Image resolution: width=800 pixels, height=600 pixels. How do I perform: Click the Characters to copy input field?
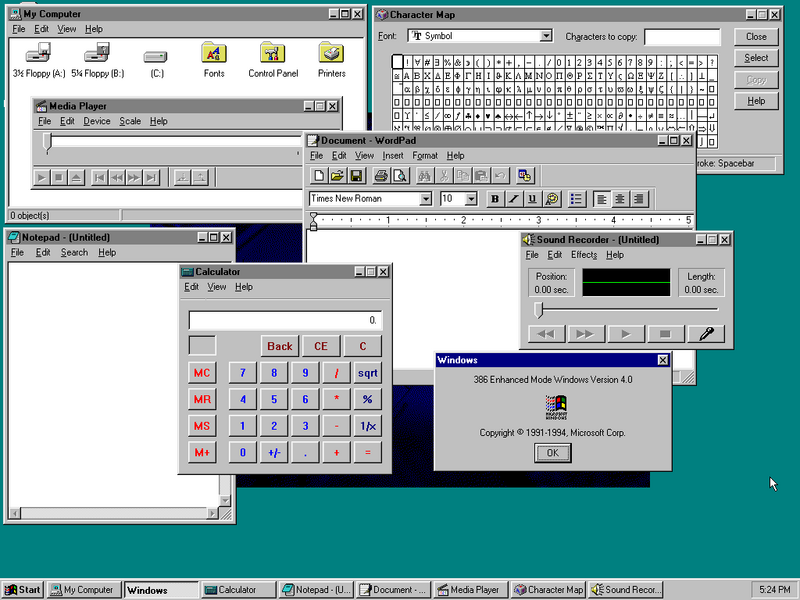click(683, 37)
